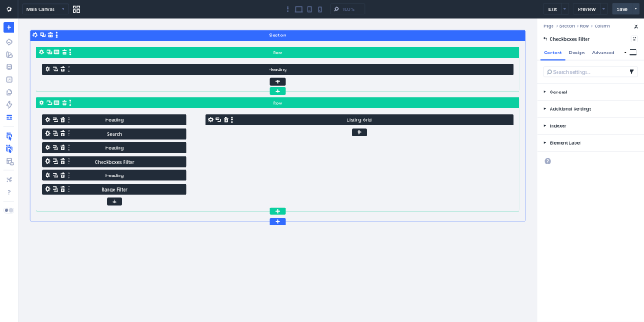The width and height of the screenshot is (644, 322).
Task: Click the back arrow beside Checkboxes Filter title
Action: coord(545,39)
